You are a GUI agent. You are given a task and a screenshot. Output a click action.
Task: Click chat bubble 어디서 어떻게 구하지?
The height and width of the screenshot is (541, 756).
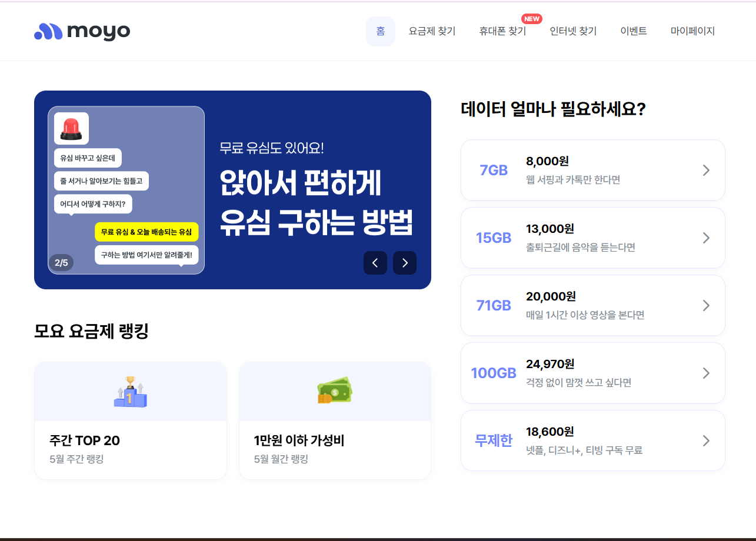point(93,204)
